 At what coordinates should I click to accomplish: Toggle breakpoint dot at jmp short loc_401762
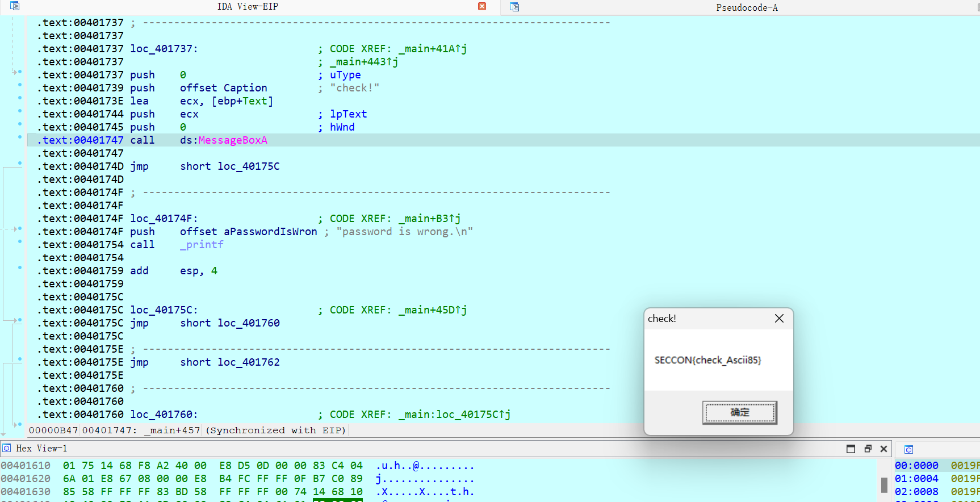click(19, 359)
